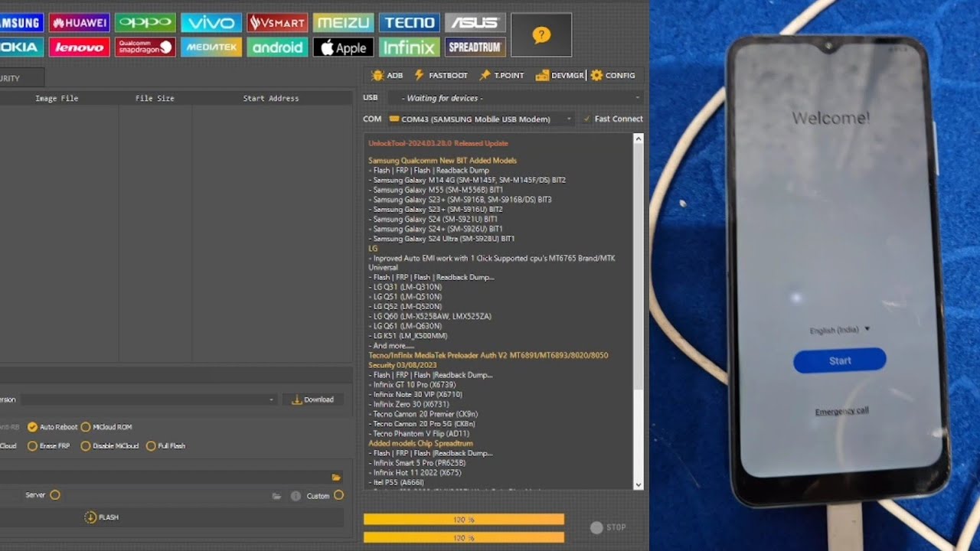The image size is (980, 551).
Task: Open the T.Point tool
Action: coord(501,75)
